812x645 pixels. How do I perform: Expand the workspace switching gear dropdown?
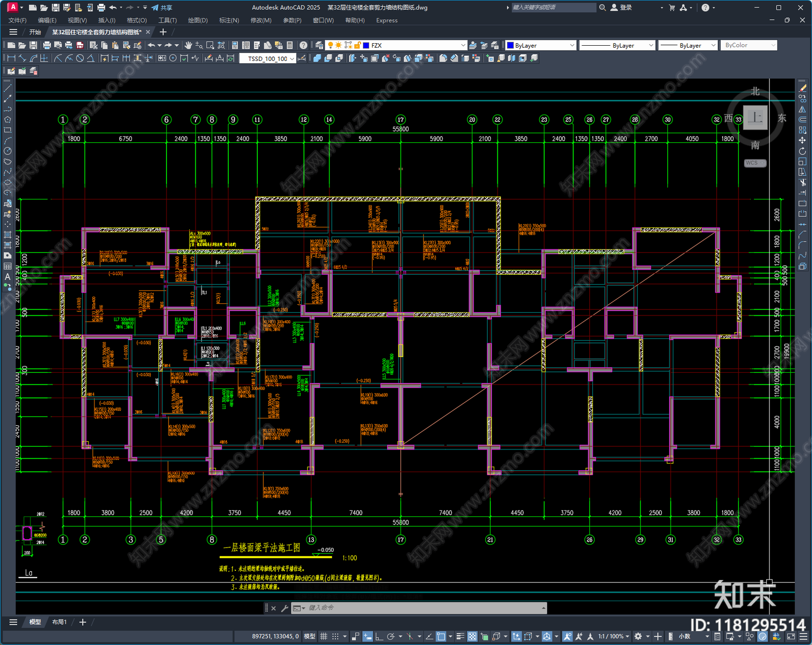[647, 636]
